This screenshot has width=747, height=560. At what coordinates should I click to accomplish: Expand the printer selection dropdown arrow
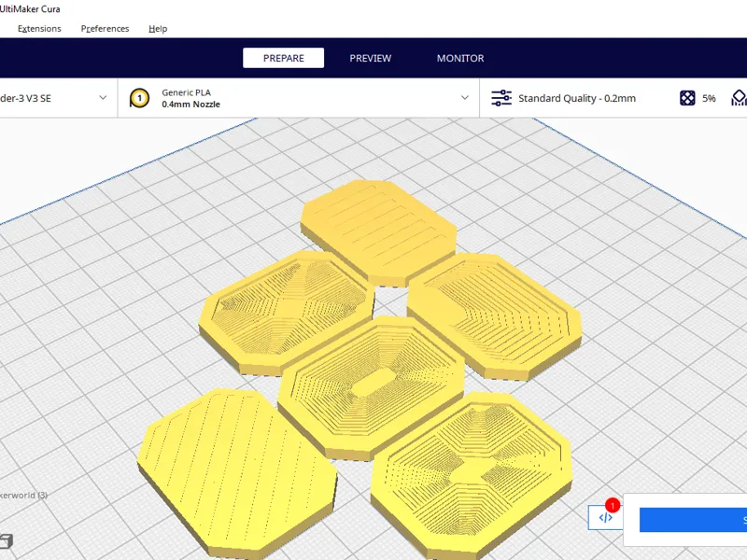click(103, 98)
